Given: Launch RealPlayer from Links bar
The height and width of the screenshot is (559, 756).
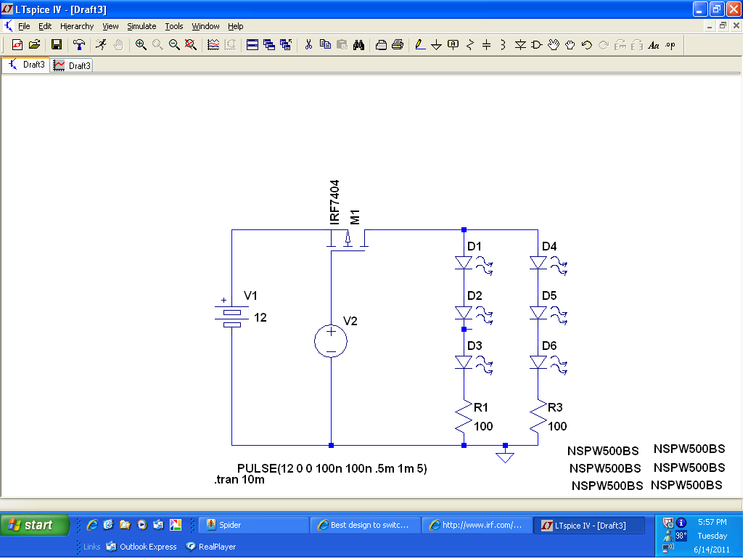Looking at the screenshot, I should (211, 547).
